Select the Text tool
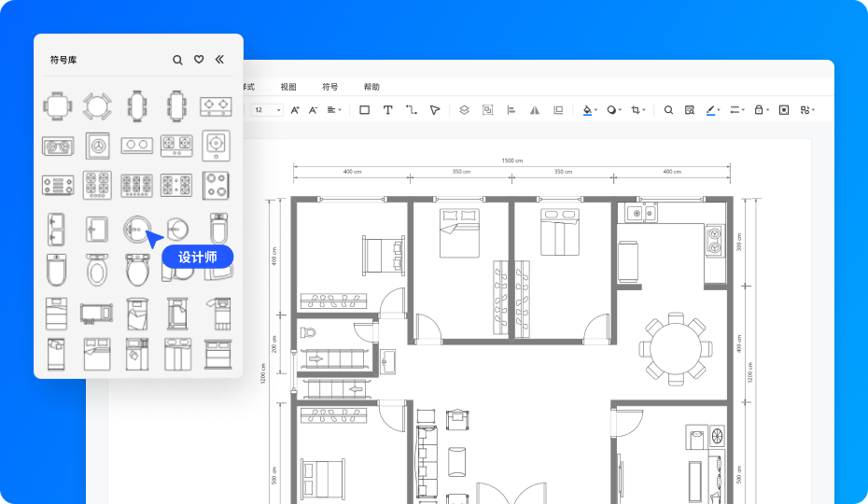This screenshot has width=868, height=504. pyautogui.click(x=387, y=109)
